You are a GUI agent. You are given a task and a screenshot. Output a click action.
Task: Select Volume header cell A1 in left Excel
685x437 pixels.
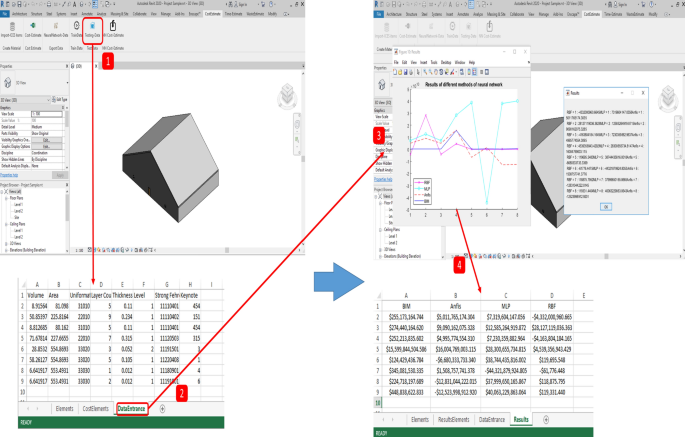point(37,295)
